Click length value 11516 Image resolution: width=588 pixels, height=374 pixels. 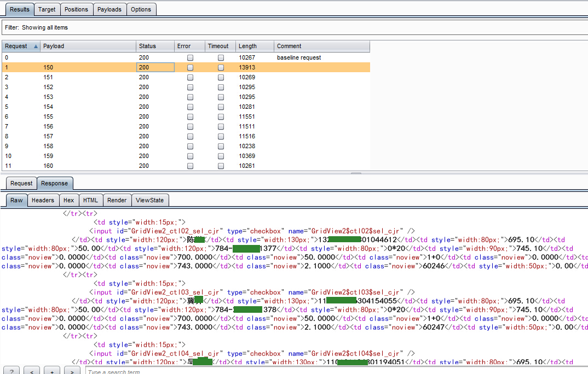[x=247, y=136]
